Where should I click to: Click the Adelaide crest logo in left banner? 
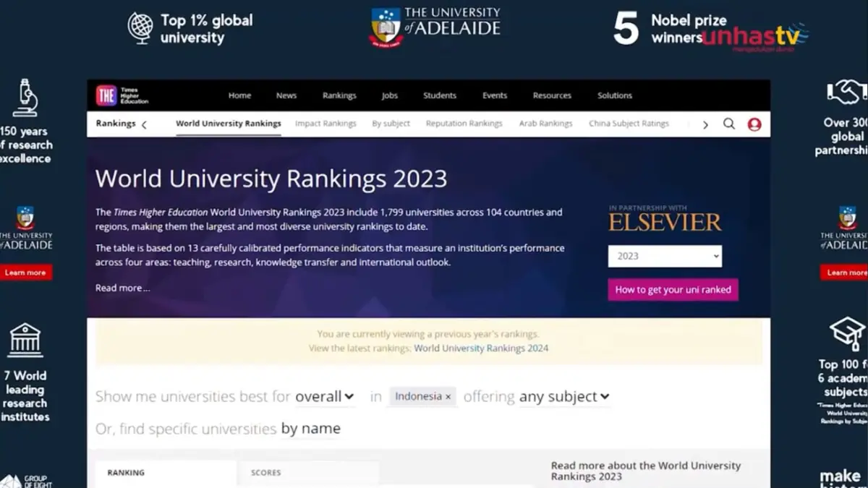coord(25,218)
